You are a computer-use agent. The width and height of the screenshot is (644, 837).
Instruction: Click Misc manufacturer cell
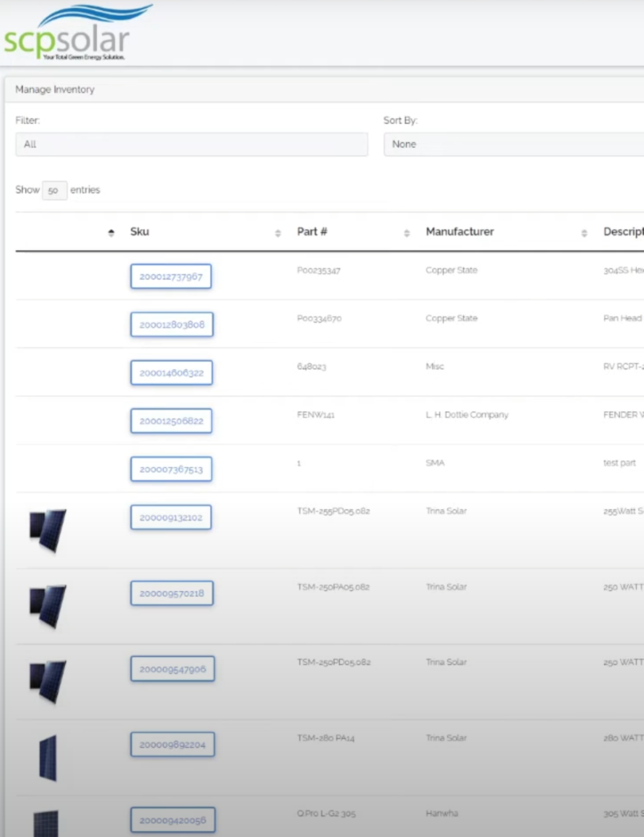click(x=435, y=367)
